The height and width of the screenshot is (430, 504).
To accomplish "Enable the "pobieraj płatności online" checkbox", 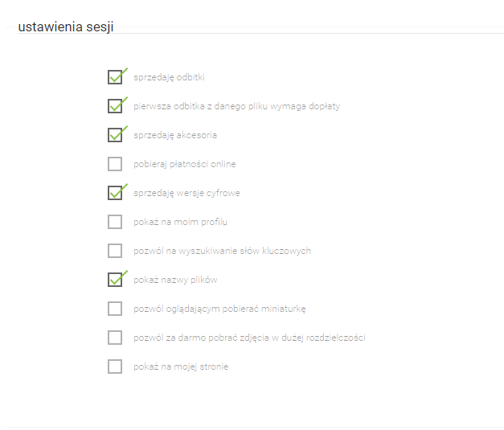I will [115, 164].
